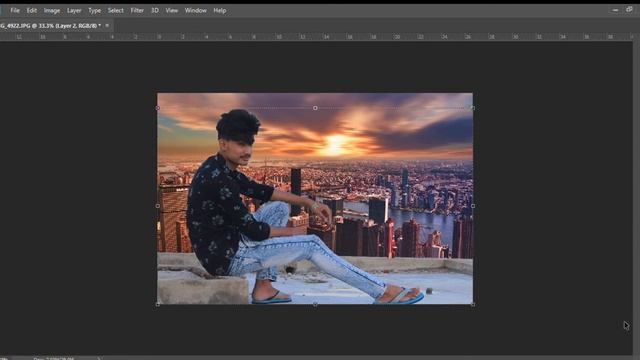Open the 3D menu
The image size is (640, 360).
(x=155, y=11)
